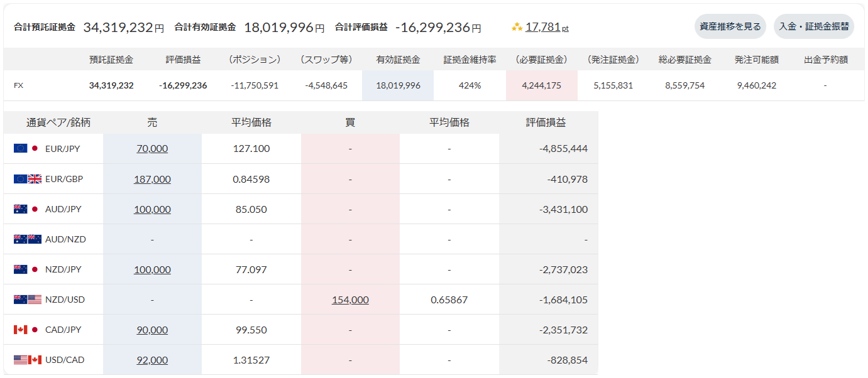Click NZD/JPY average price 77.097
This screenshot has width=868, height=378.
[251, 269]
